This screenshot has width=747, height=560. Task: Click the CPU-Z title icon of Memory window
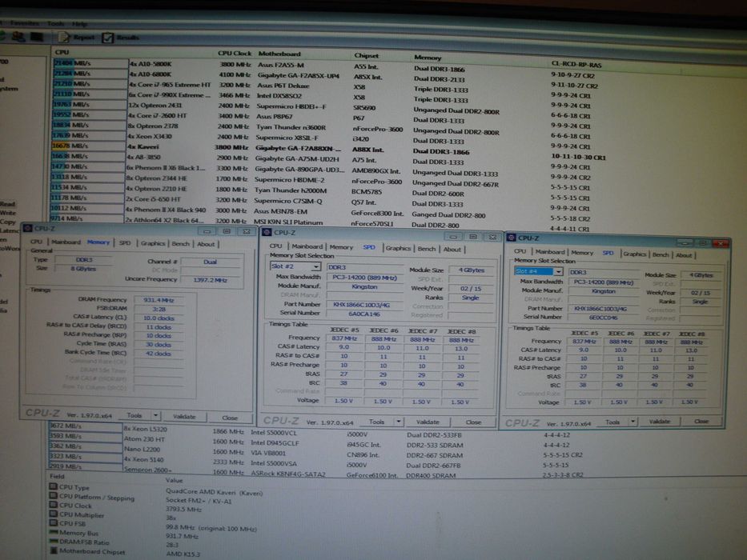[x=27, y=229]
